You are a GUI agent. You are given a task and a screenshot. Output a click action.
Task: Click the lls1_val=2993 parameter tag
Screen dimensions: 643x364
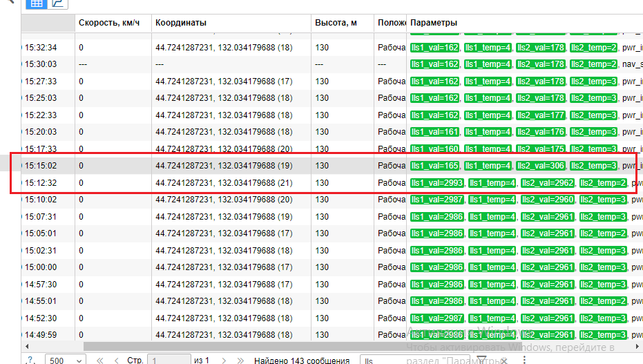pos(436,183)
